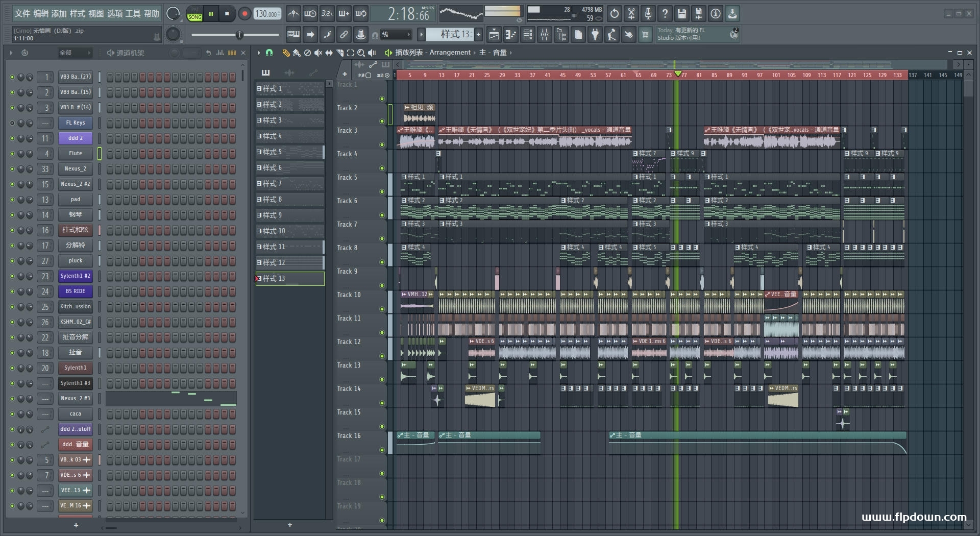Toggle the mute dot for Track 10

tap(382, 309)
